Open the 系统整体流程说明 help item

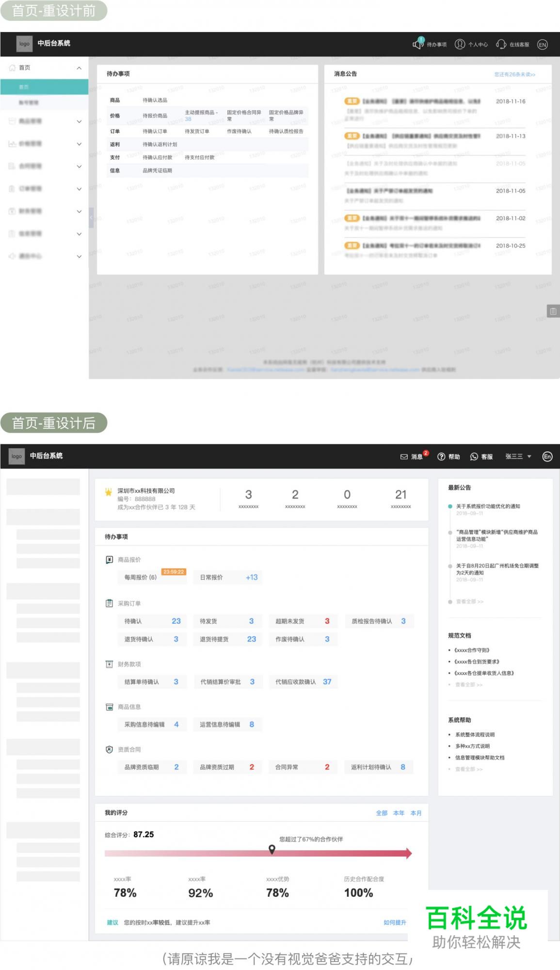coord(475,735)
